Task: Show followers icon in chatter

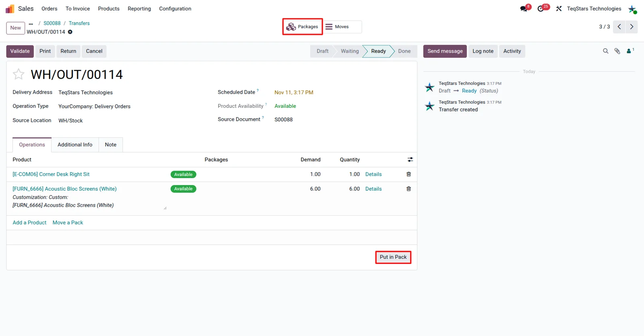Action: [630, 51]
